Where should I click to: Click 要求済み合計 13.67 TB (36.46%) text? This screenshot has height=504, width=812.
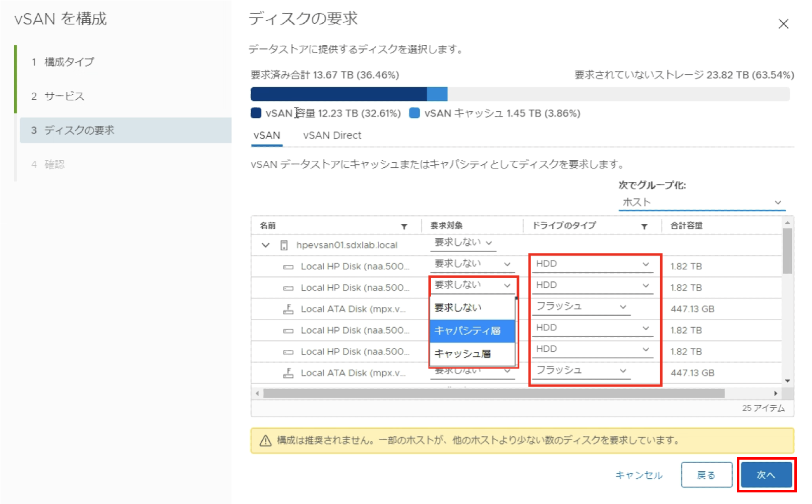(325, 75)
